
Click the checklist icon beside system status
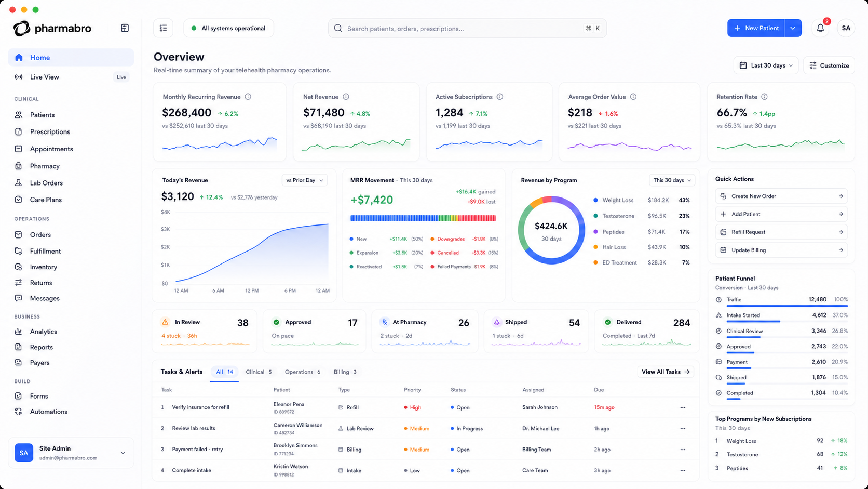coord(163,28)
